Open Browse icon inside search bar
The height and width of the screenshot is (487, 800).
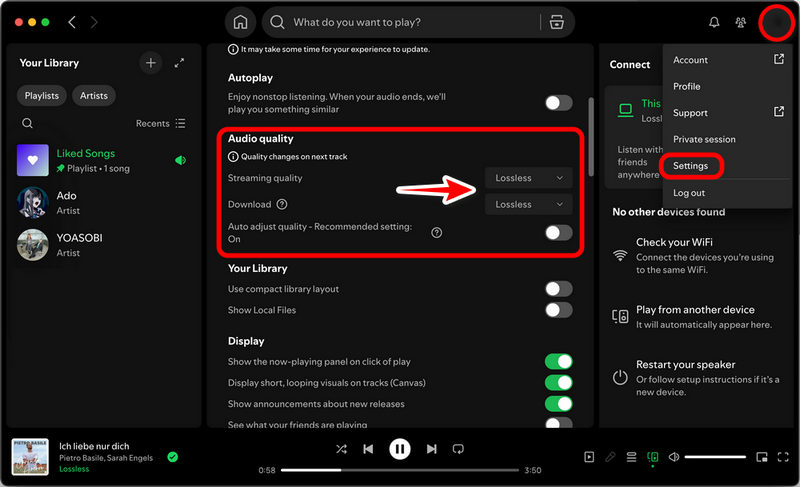[x=557, y=22]
